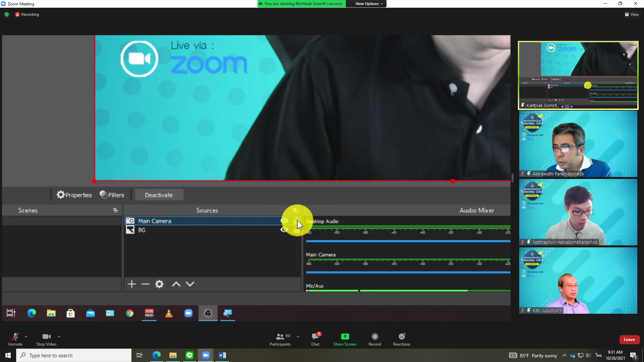
Task: Click the Unmute microphone icon
Action: pos(15,336)
